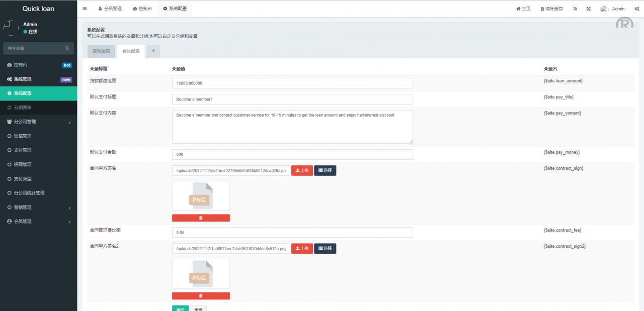Delete the 合同甲方签名2 image with trash button
Image resolution: width=644 pixels, height=311 pixels.
pos(201,296)
